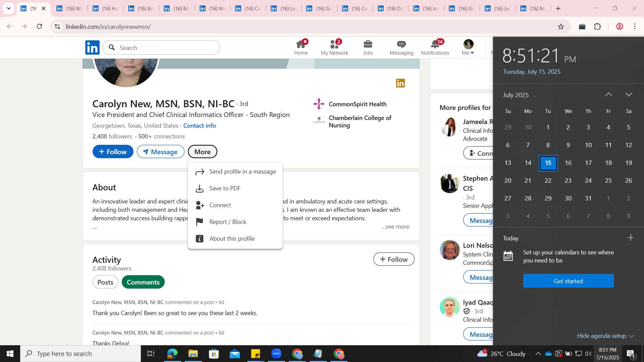Open Chrome three-dot menu
Image resolution: width=644 pixels, height=362 pixels.
coord(635,26)
